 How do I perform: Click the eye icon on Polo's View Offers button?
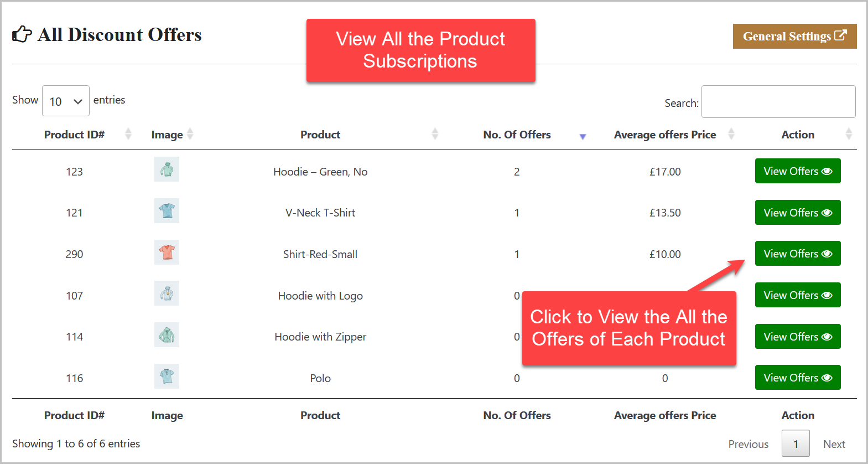pos(827,377)
